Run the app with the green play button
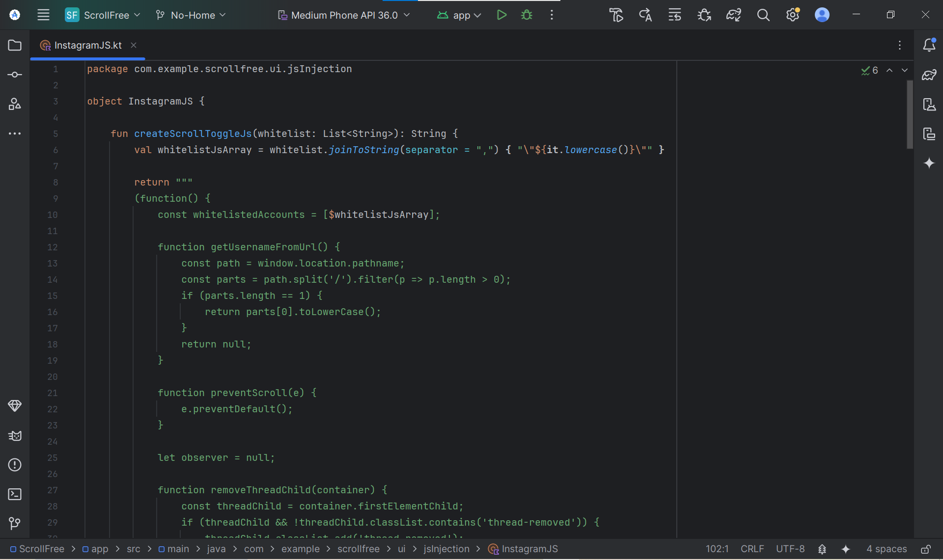Image resolution: width=943 pixels, height=560 pixels. tap(501, 15)
